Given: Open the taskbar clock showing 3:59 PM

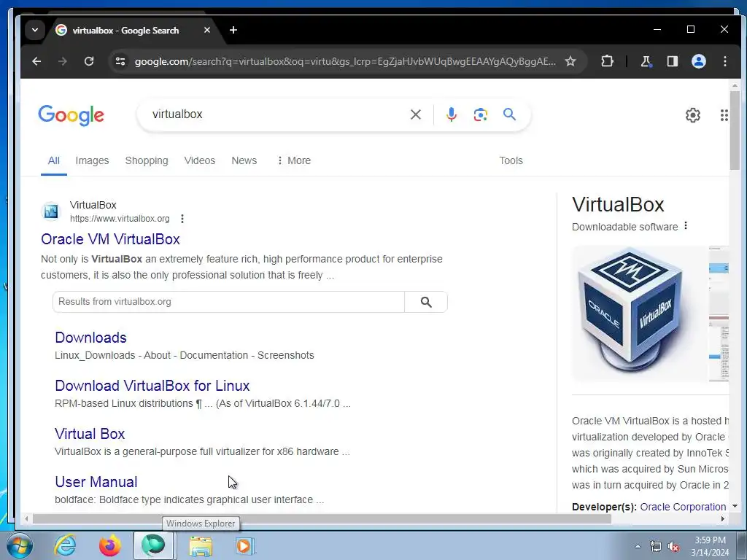Looking at the screenshot, I should tap(710, 546).
